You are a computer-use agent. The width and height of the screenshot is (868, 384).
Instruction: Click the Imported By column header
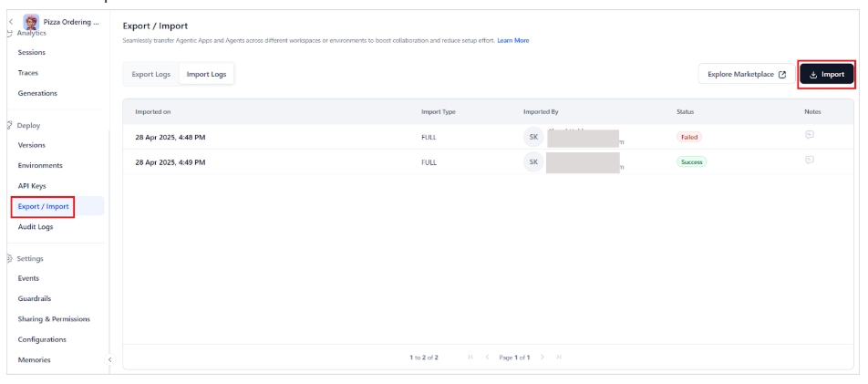pos(541,111)
